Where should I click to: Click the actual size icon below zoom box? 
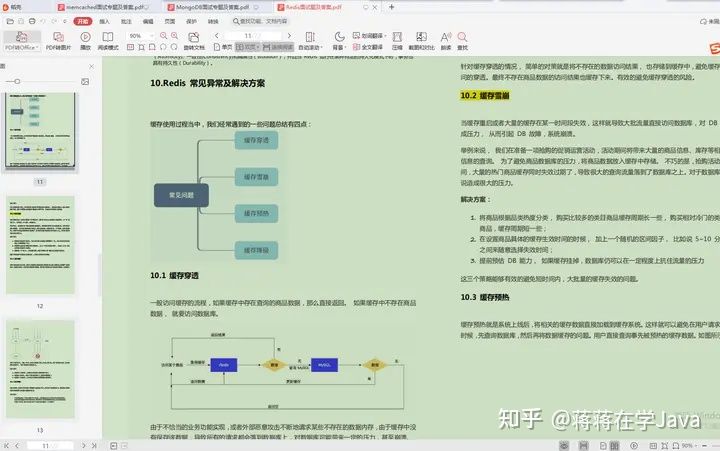pyautogui.click(x=130, y=47)
